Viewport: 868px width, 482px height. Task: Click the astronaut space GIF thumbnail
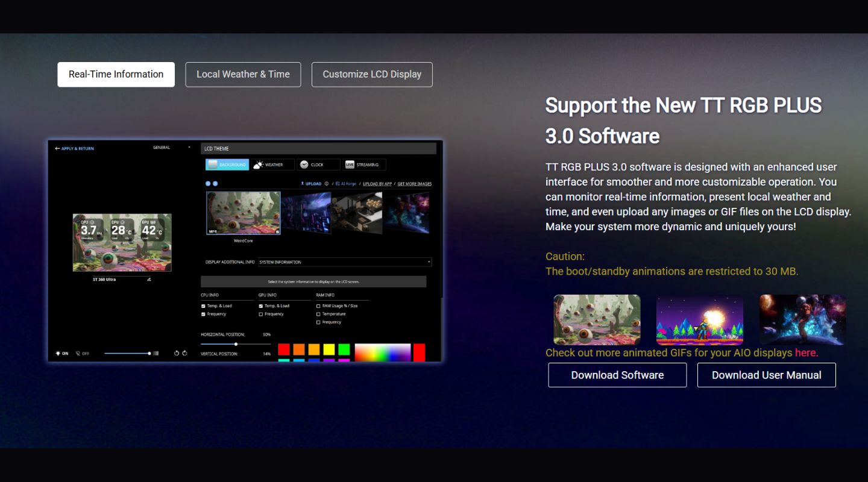[803, 320]
